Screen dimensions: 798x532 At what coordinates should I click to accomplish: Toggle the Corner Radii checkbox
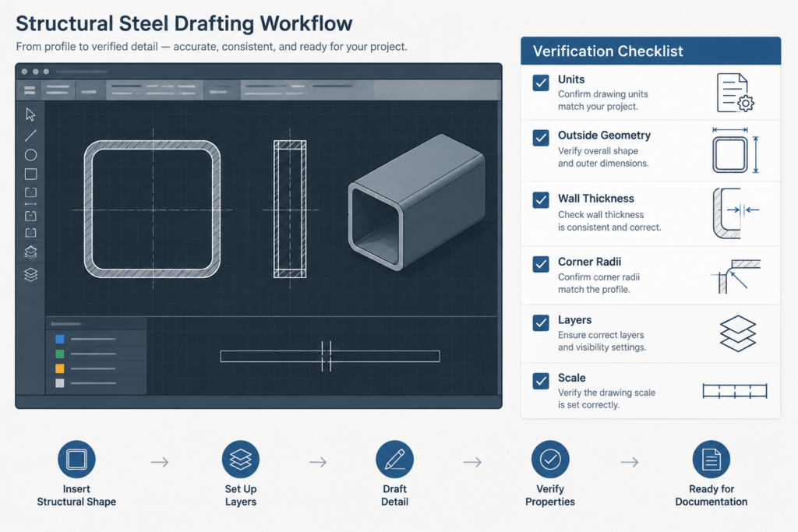[541, 264]
